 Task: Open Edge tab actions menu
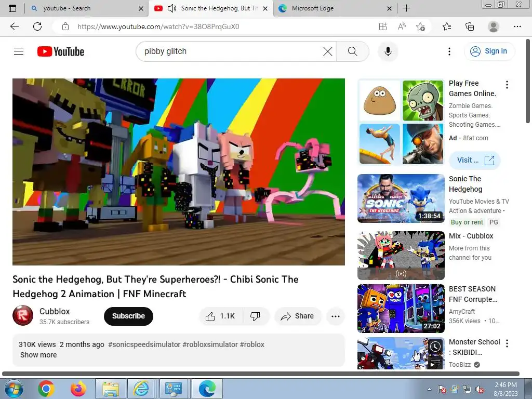click(12, 8)
